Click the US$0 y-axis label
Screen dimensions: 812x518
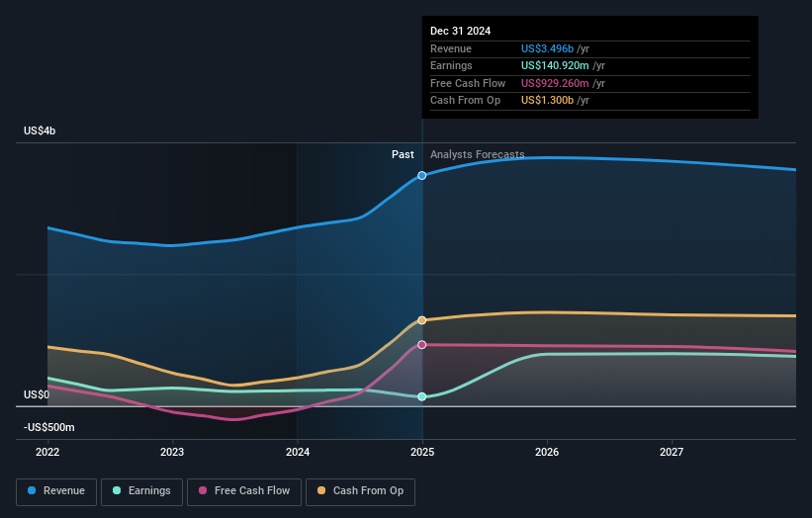(x=37, y=394)
